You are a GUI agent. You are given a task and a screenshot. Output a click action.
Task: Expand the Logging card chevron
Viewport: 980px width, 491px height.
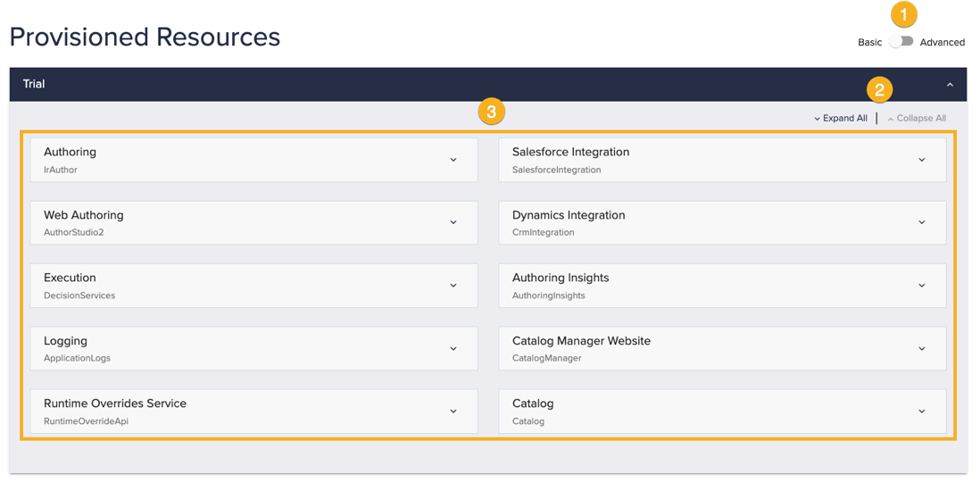pyautogui.click(x=453, y=349)
